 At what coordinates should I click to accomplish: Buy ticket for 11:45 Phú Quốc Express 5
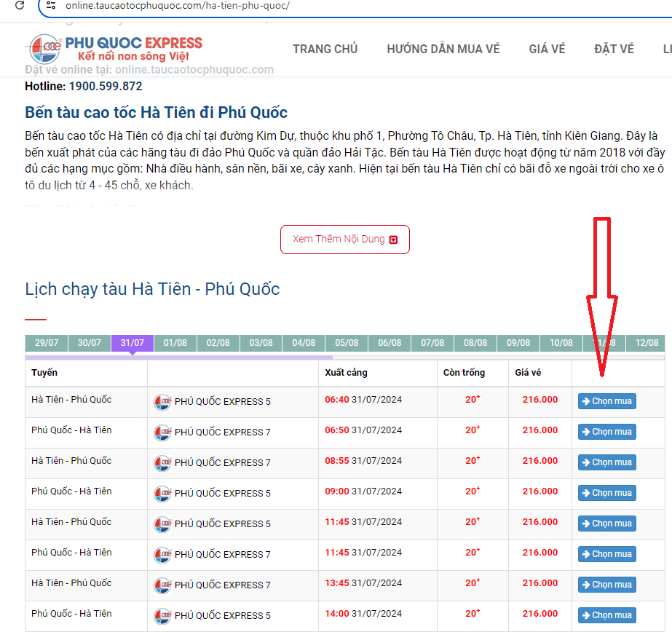point(607,524)
